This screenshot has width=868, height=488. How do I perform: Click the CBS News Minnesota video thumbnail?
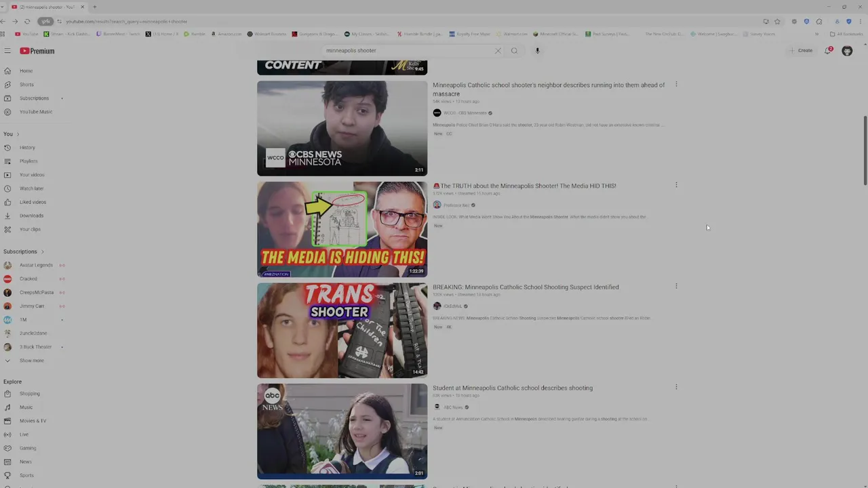pos(342,128)
